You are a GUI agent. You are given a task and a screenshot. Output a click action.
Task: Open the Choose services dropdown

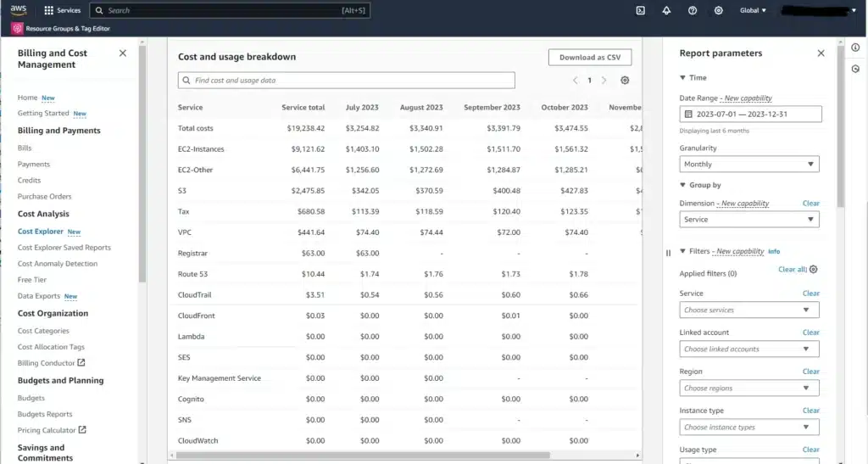(x=749, y=310)
